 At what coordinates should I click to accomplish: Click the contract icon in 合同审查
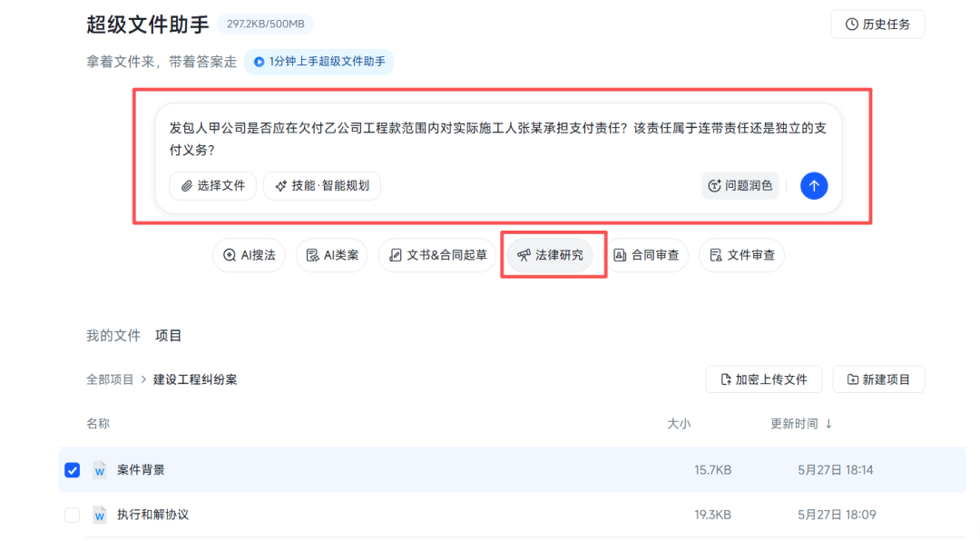[x=620, y=255]
